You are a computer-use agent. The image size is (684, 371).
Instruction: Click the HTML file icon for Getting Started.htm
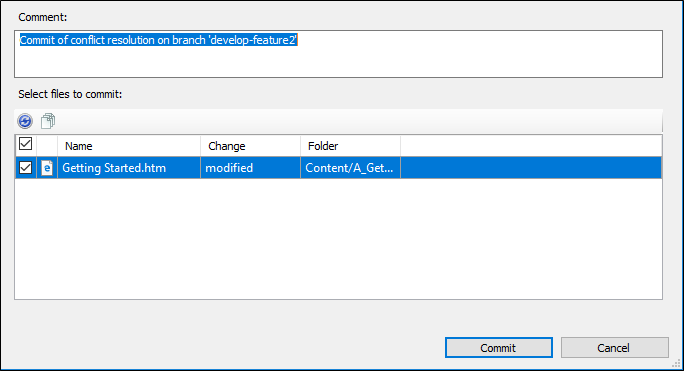click(x=47, y=168)
